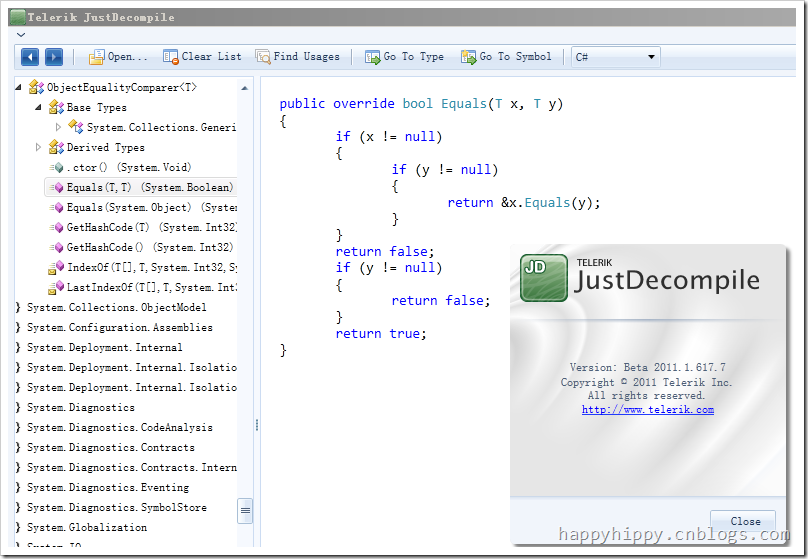808x559 pixels.
Task: Click the System.Collections.Generic base type icon
Action: point(76,127)
